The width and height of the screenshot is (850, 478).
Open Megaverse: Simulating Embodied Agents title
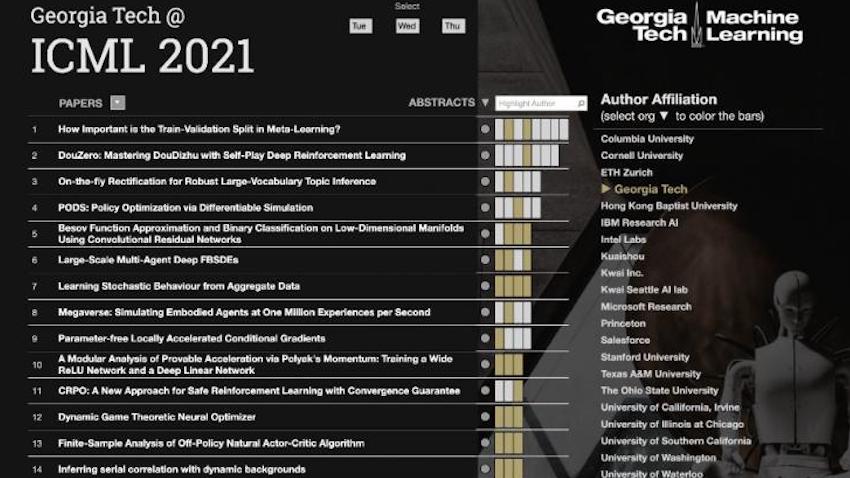(x=244, y=312)
